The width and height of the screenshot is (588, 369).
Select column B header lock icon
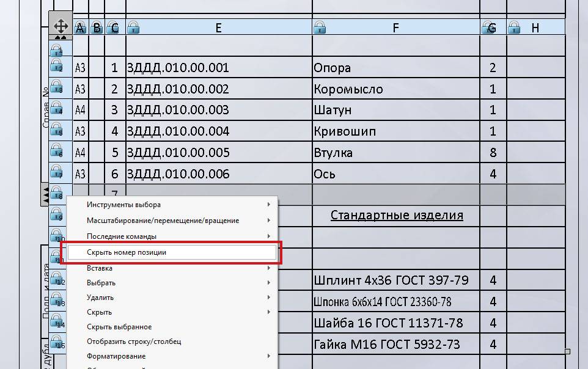pos(97,27)
